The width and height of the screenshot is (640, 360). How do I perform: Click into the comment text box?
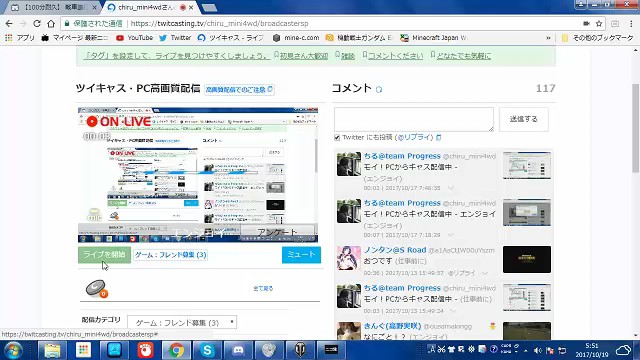point(414,119)
